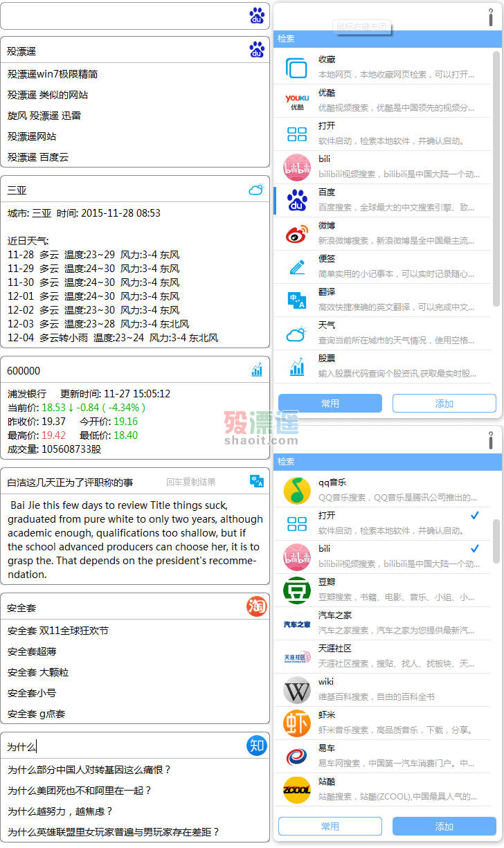Select 站酷 ZCOOL icon
504x848 pixels.
click(x=297, y=790)
